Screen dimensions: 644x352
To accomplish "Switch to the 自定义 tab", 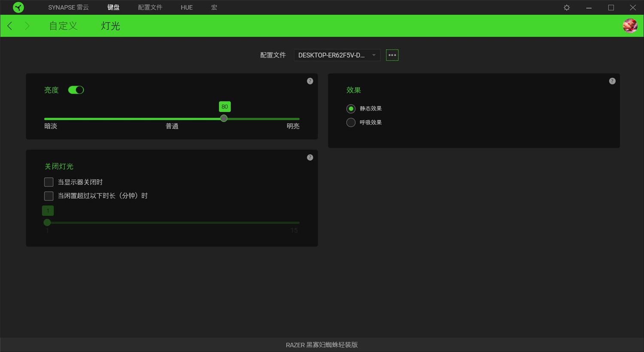I will [x=63, y=25].
